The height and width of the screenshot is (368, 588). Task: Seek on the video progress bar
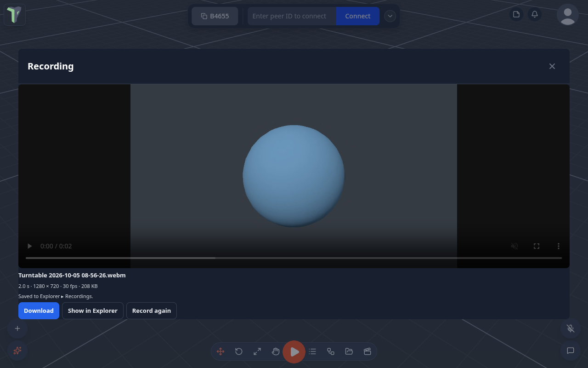[294, 258]
